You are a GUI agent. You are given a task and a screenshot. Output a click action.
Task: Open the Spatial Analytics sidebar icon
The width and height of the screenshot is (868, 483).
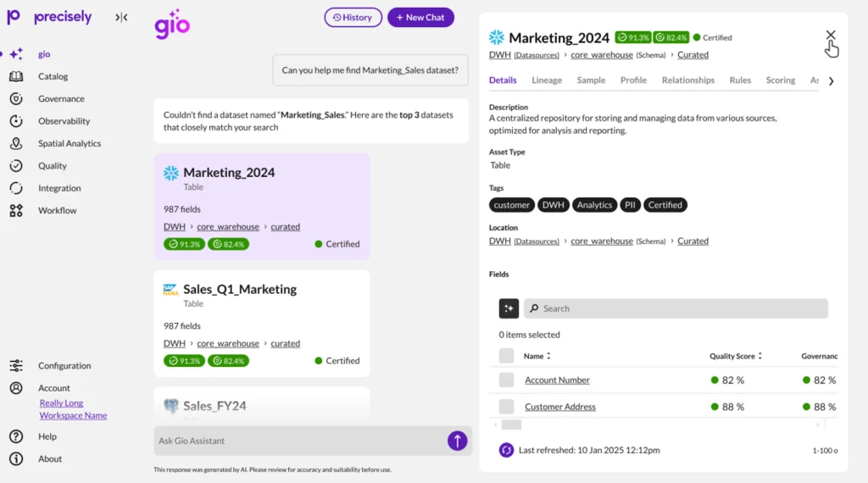point(16,143)
